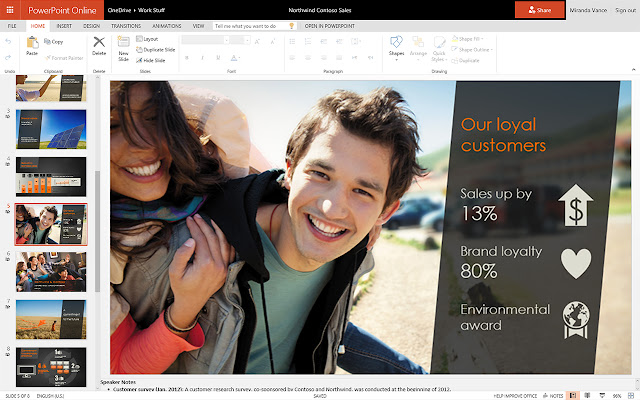Switch to Editing view in status bar

point(572,396)
